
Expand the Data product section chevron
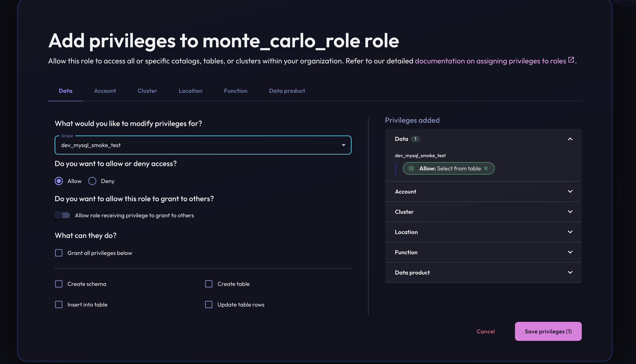pos(570,272)
